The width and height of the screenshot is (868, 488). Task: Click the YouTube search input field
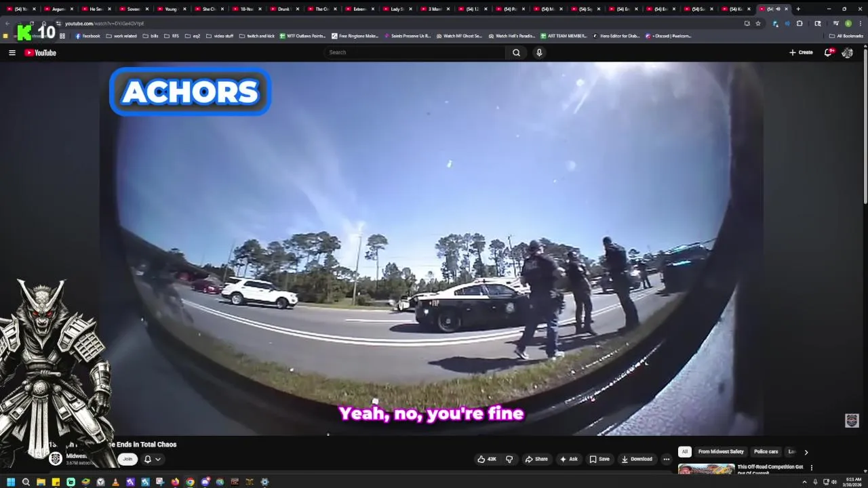pyautogui.click(x=414, y=52)
